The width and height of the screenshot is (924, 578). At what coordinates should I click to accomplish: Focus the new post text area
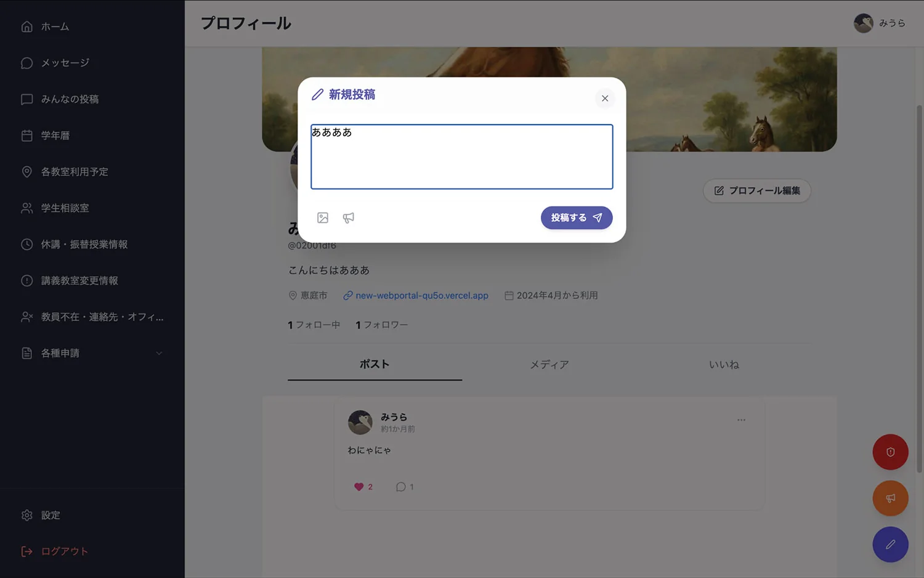pyautogui.click(x=462, y=157)
